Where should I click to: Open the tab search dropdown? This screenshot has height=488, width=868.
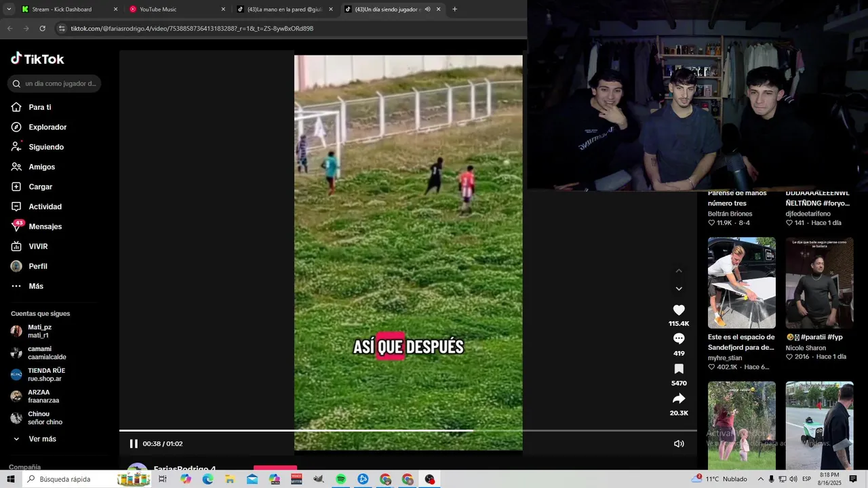click(9, 9)
